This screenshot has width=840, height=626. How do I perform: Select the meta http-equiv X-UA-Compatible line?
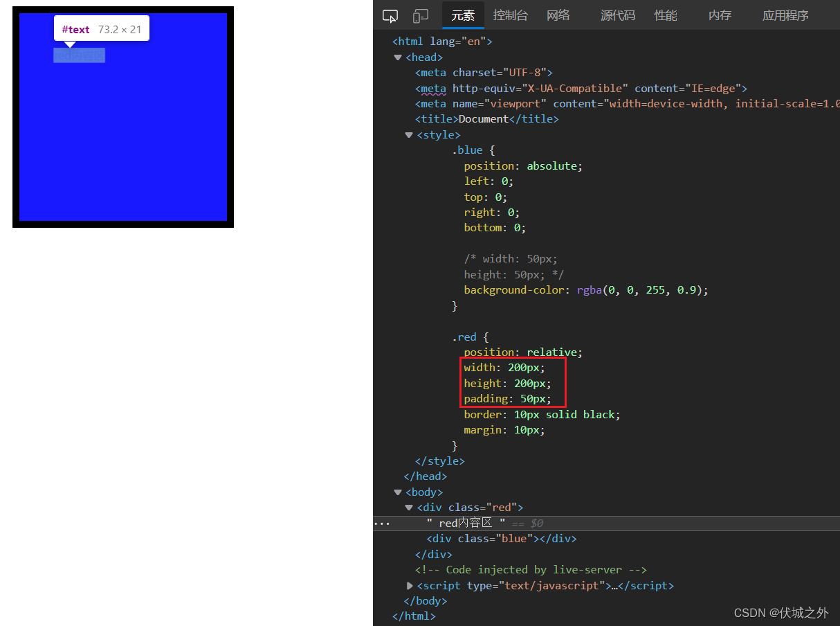pyautogui.click(x=581, y=89)
